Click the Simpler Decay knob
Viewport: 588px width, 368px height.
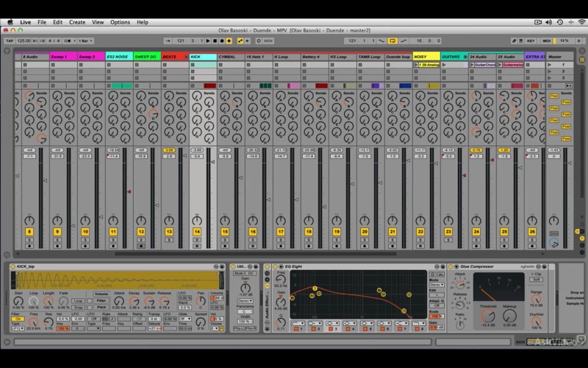pos(134,301)
